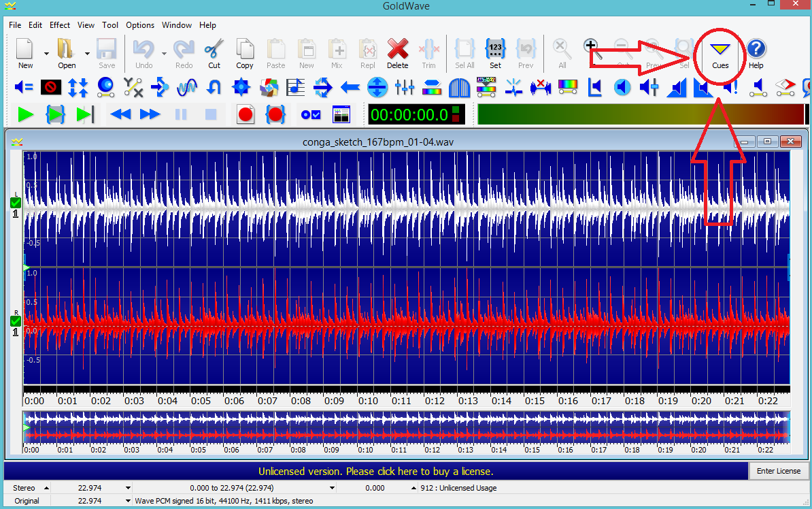Open the File menu
812x509 pixels.
[15, 25]
